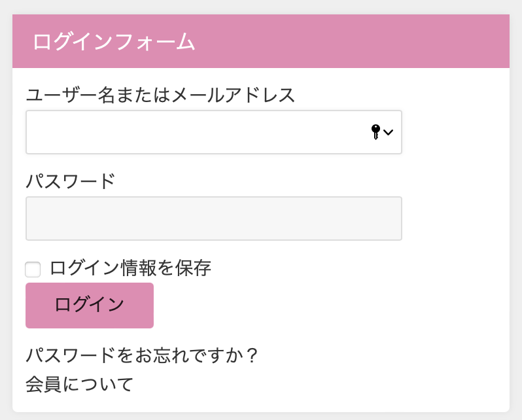
Task: Click the pink ログイン button
Action: [90, 306]
